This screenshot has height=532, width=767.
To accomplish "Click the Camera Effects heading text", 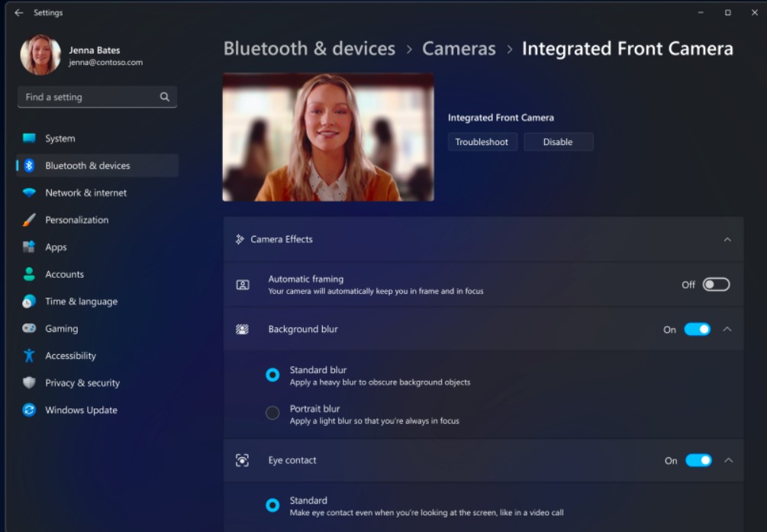I will coord(282,240).
